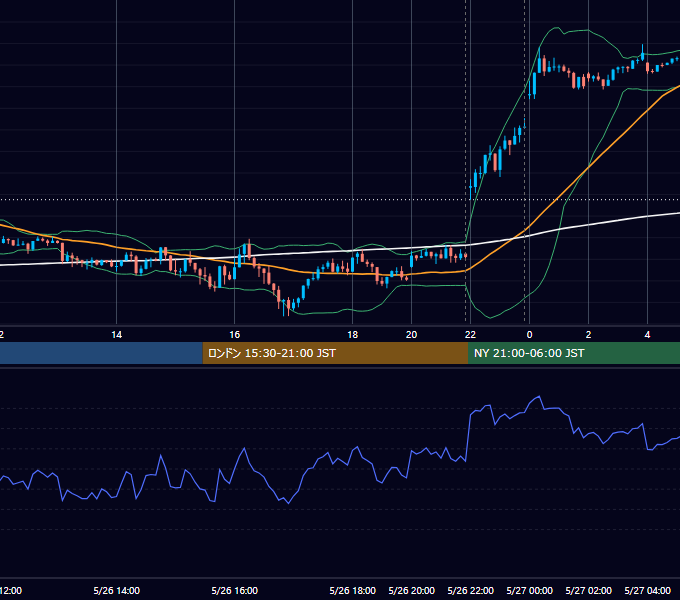Click the blue session bar left of ロンドン
Viewport: 680px width, 600px height.
point(101,353)
